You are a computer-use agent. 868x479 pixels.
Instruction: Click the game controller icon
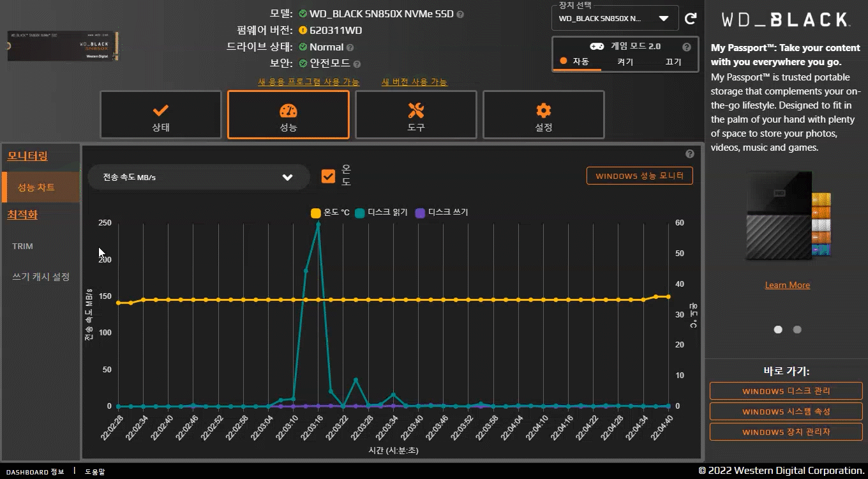597,47
